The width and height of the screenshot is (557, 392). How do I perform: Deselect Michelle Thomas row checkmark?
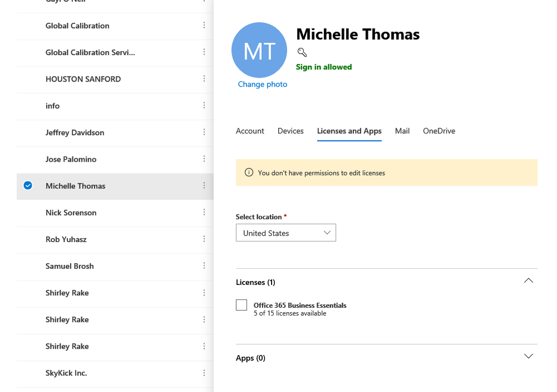28,186
